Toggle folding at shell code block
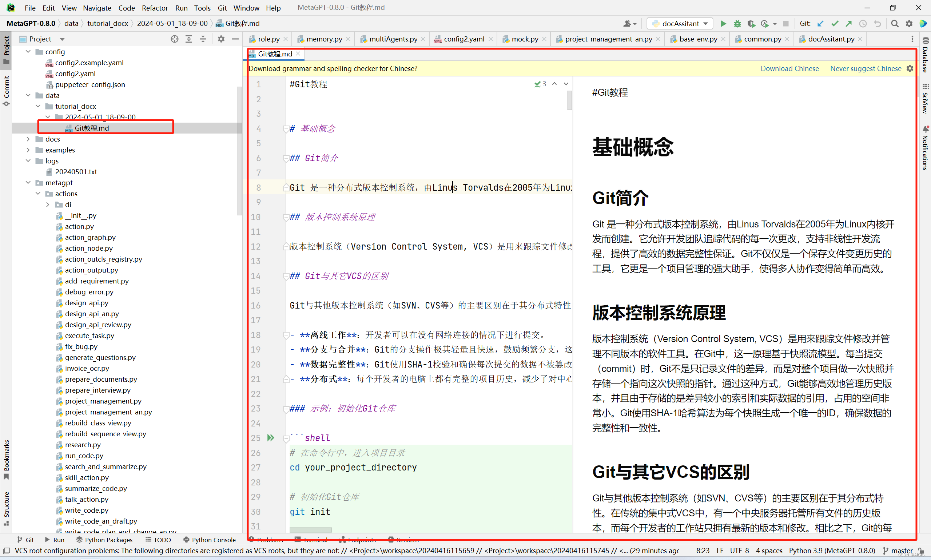The width and height of the screenshot is (931, 560). pyautogui.click(x=286, y=438)
